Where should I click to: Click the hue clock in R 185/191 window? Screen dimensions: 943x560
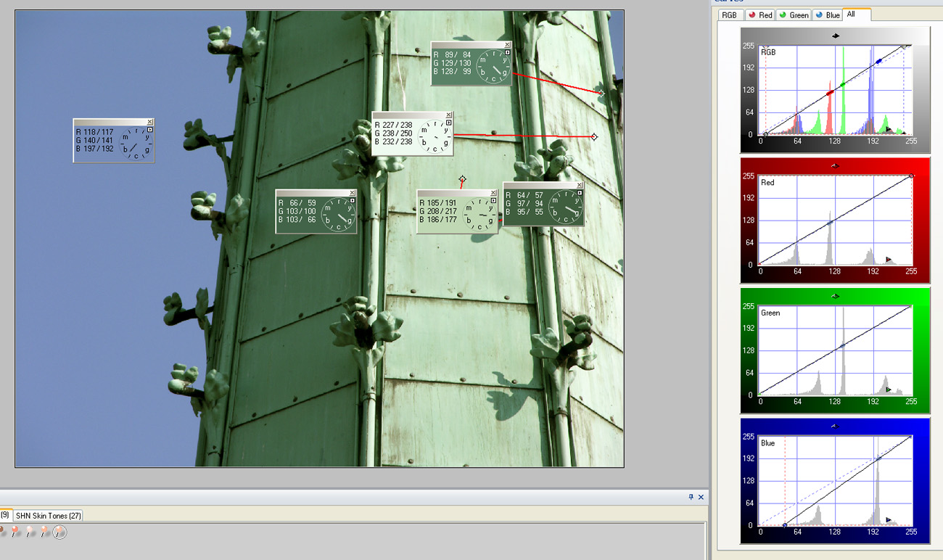[480, 215]
